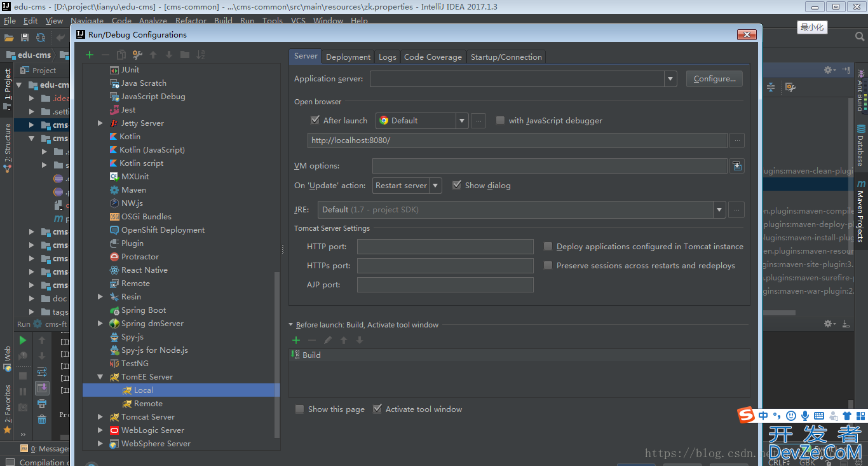Open Run panel settings gear icon
The width and height of the screenshot is (868, 466).
(x=830, y=324)
